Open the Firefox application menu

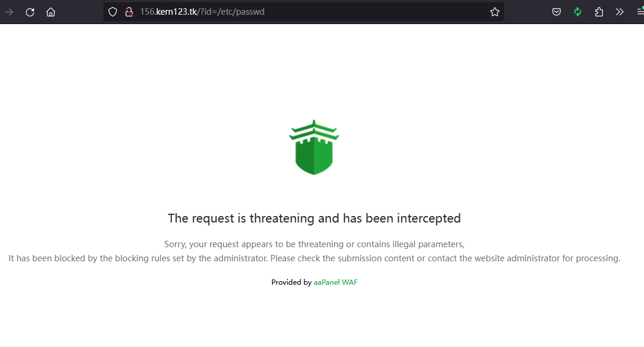[x=639, y=12]
